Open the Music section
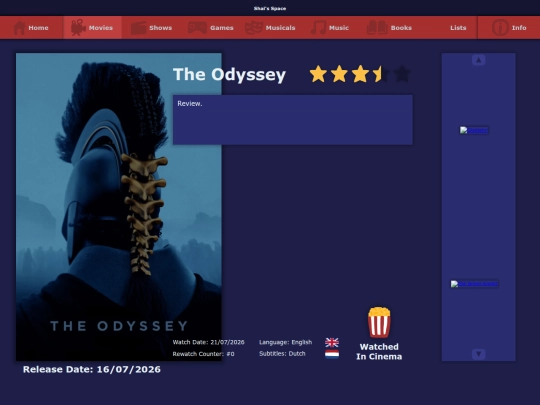 [x=330, y=28]
